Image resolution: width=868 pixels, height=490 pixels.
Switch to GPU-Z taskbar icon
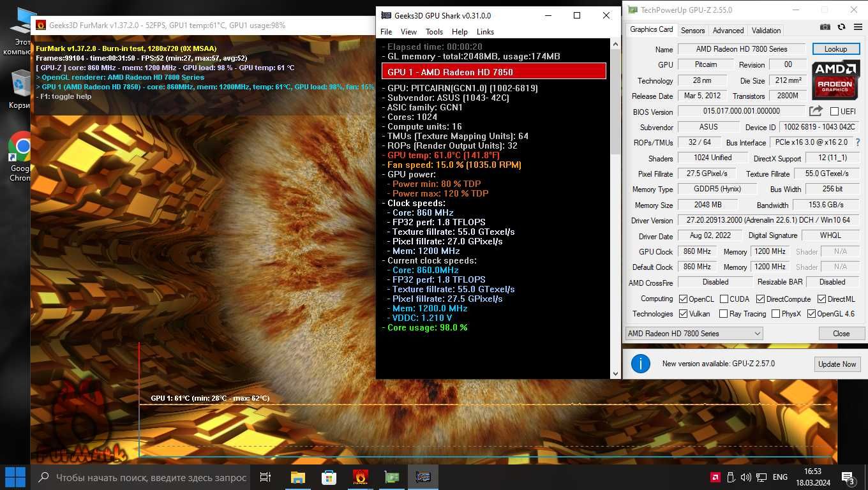pyautogui.click(x=391, y=477)
